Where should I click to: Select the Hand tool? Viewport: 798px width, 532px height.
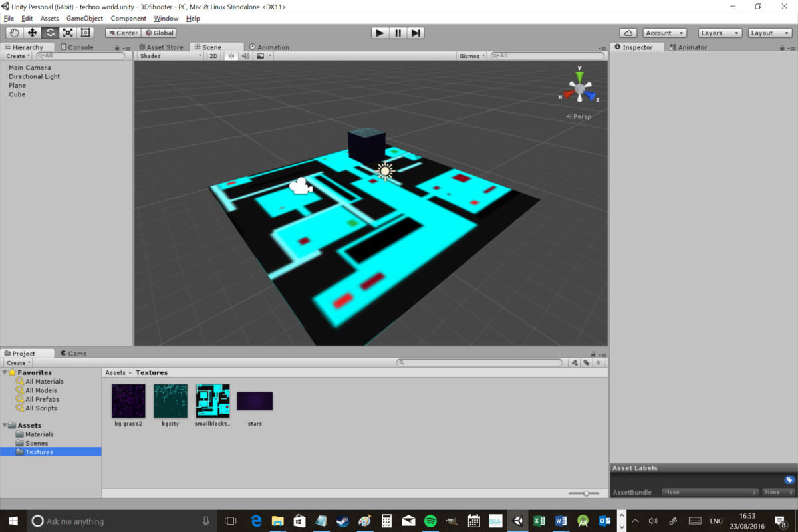pyautogui.click(x=14, y=32)
